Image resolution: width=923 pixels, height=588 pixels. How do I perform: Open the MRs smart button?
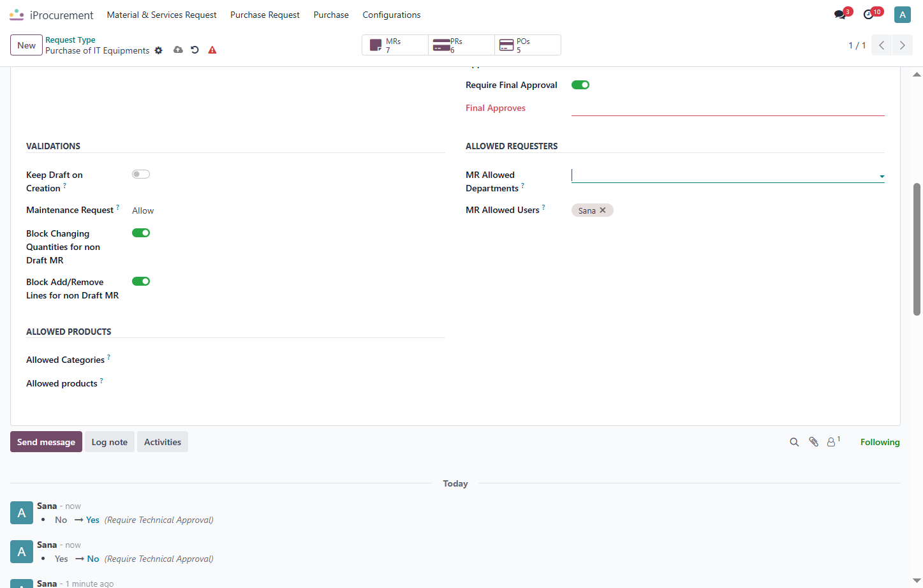point(395,45)
